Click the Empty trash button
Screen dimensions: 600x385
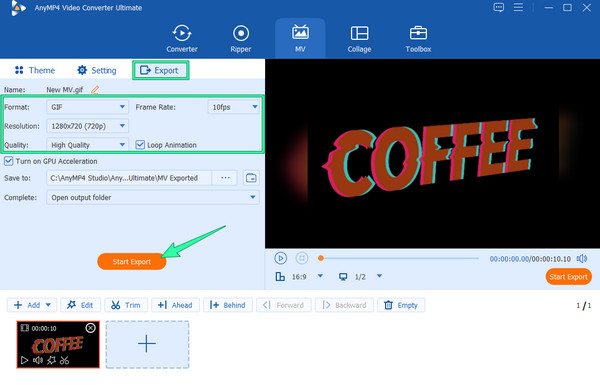(401, 305)
